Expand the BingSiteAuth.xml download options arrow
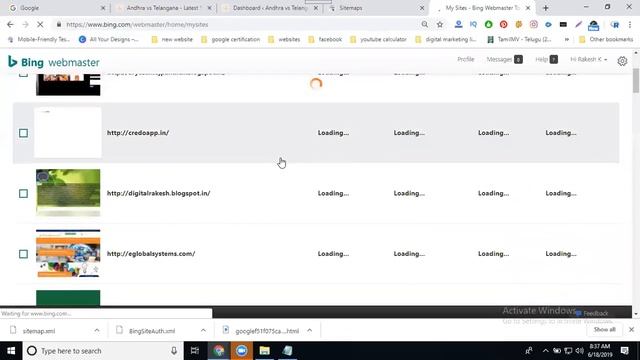This screenshot has width=640, height=360. click(203, 331)
